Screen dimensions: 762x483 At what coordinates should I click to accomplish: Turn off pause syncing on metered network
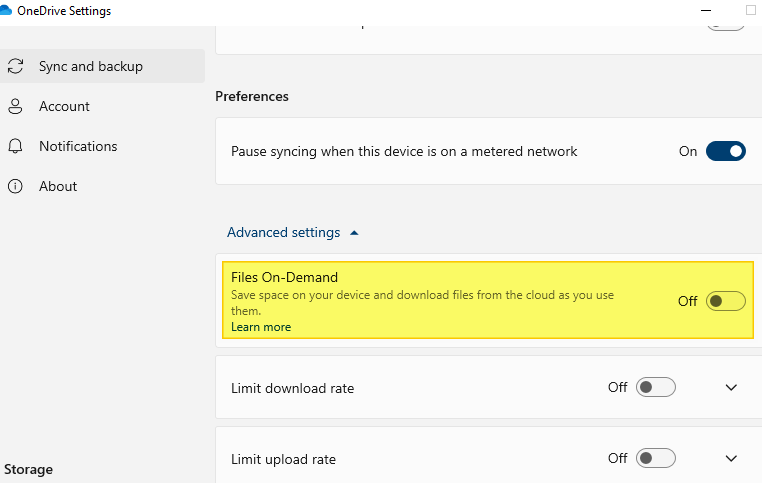pos(726,151)
